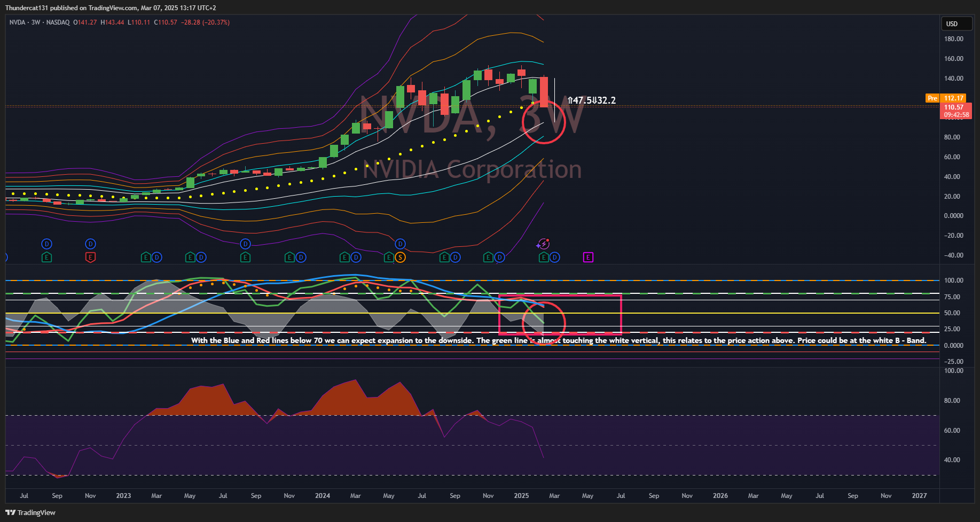
Task: Open the earnings E marker near Feb 2025
Action: pyautogui.click(x=544, y=258)
